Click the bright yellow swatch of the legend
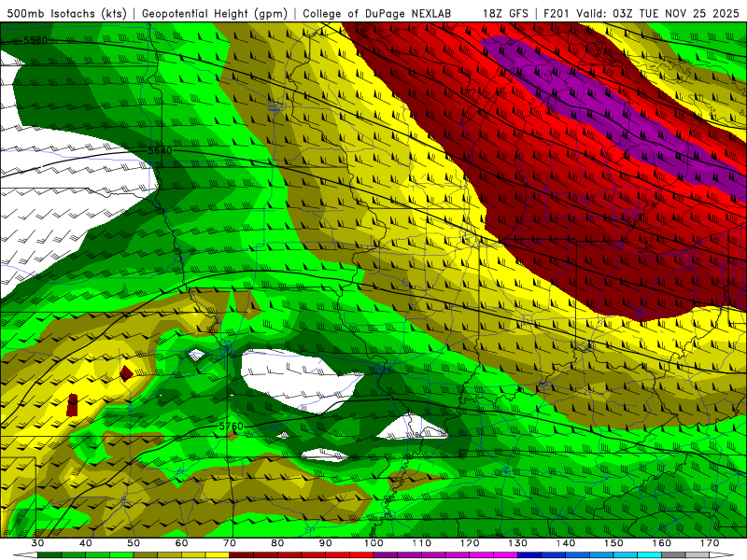Screen dimensions: 747x560 point(218,555)
